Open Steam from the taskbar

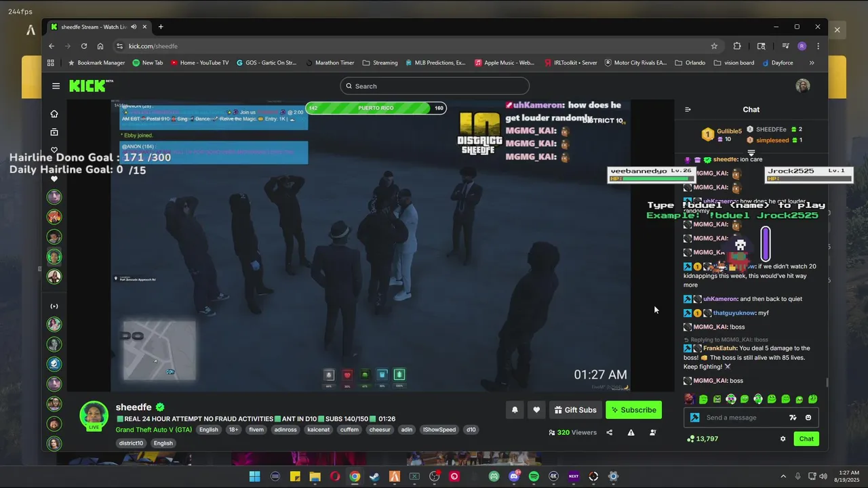(374, 476)
